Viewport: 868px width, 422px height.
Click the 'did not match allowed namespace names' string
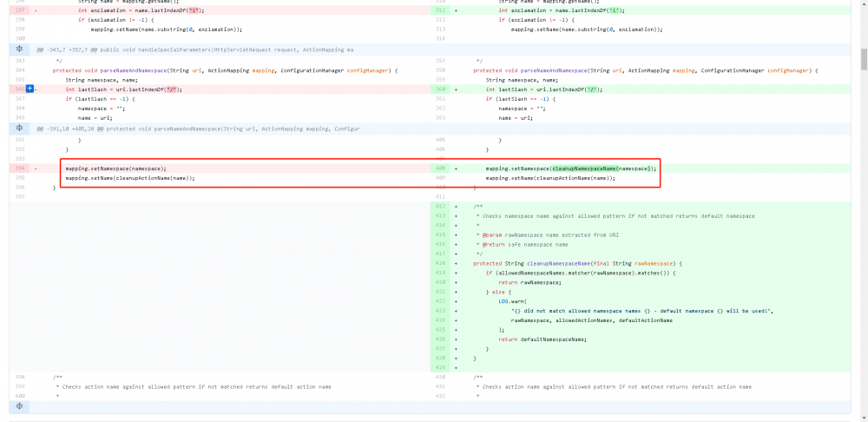click(x=641, y=311)
